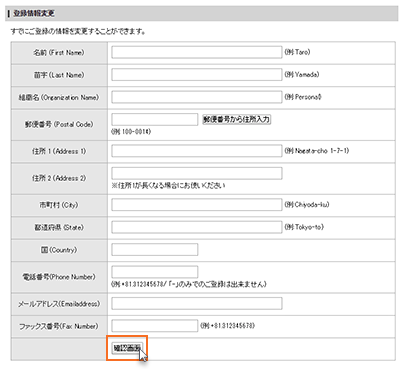Click the 住所 2 (Address 2) label

[x=59, y=178]
